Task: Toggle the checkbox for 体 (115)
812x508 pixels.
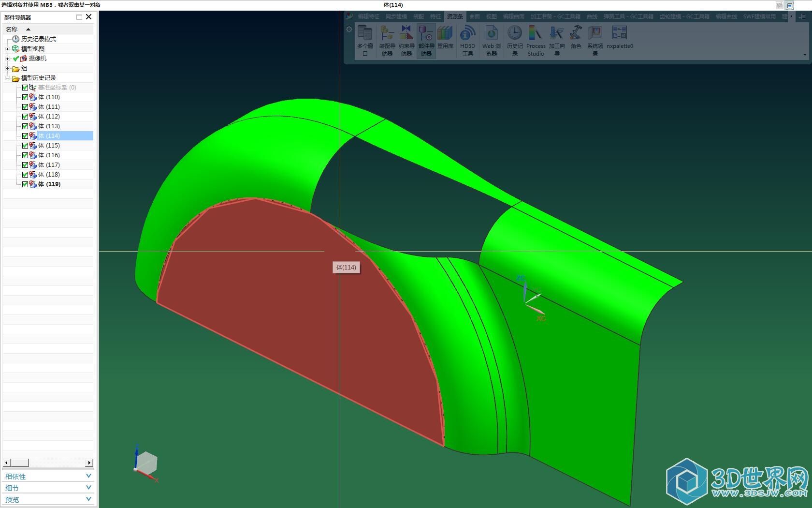Action: pyautogui.click(x=25, y=146)
